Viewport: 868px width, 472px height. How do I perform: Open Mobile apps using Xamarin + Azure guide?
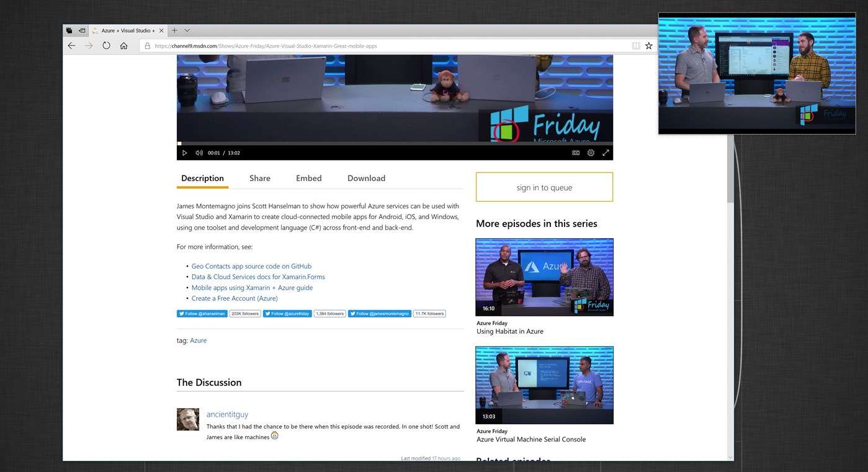(252, 288)
